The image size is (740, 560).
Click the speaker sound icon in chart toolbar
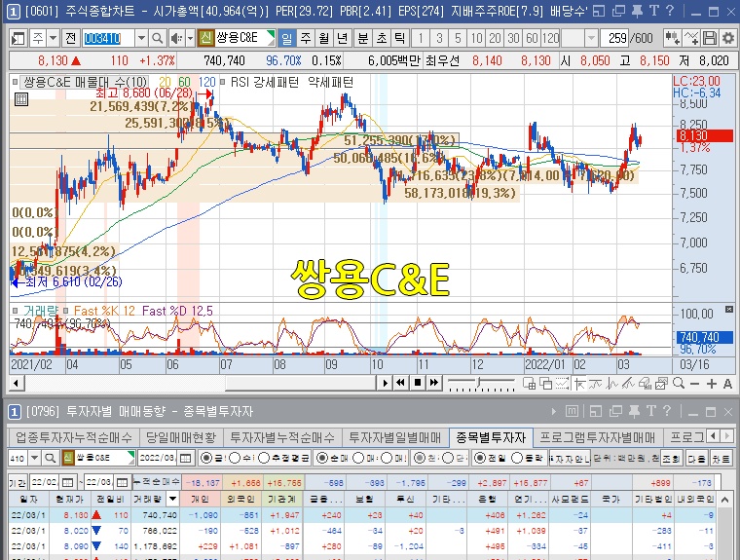pyautogui.click(x=176, y=38)
